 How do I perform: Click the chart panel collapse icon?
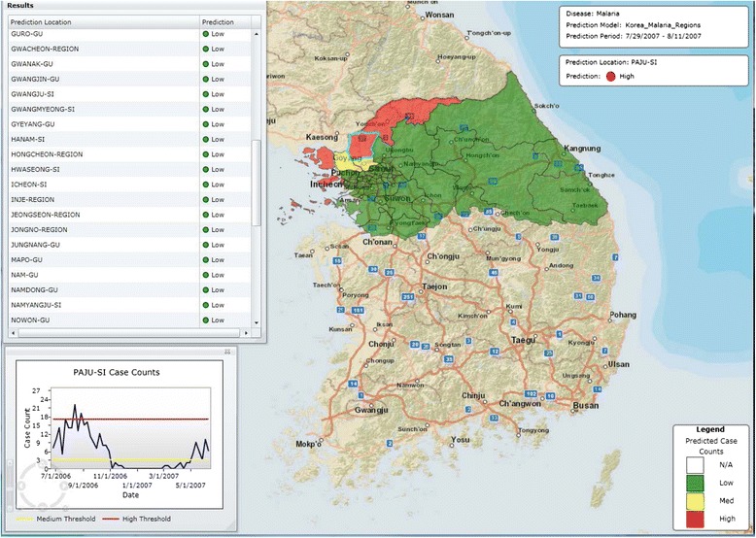tap(226, 351)
